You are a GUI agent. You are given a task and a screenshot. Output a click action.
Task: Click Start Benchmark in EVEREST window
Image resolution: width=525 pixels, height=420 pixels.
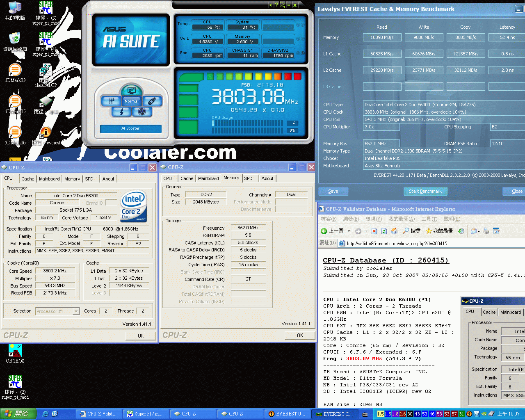pyautogui.click(x=425, y=191)
